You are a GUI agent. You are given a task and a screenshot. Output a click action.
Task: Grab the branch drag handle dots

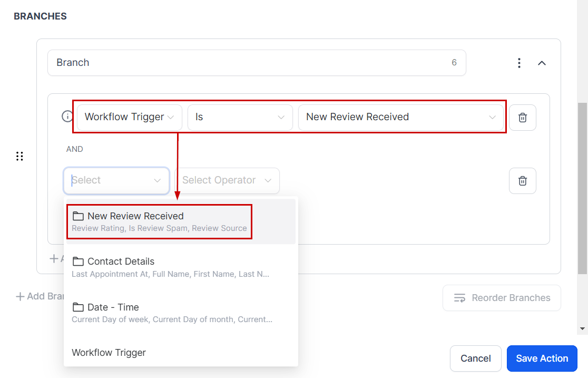click(19, 156)
